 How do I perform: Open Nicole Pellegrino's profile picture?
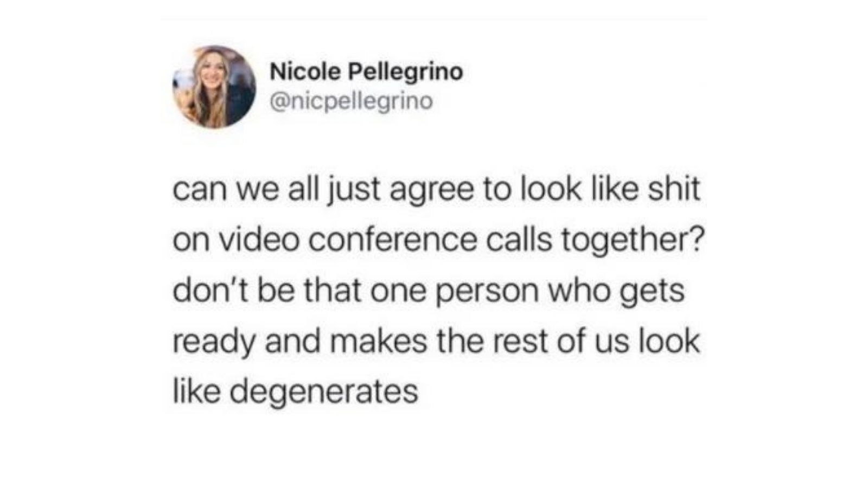(x=214, y=87)
